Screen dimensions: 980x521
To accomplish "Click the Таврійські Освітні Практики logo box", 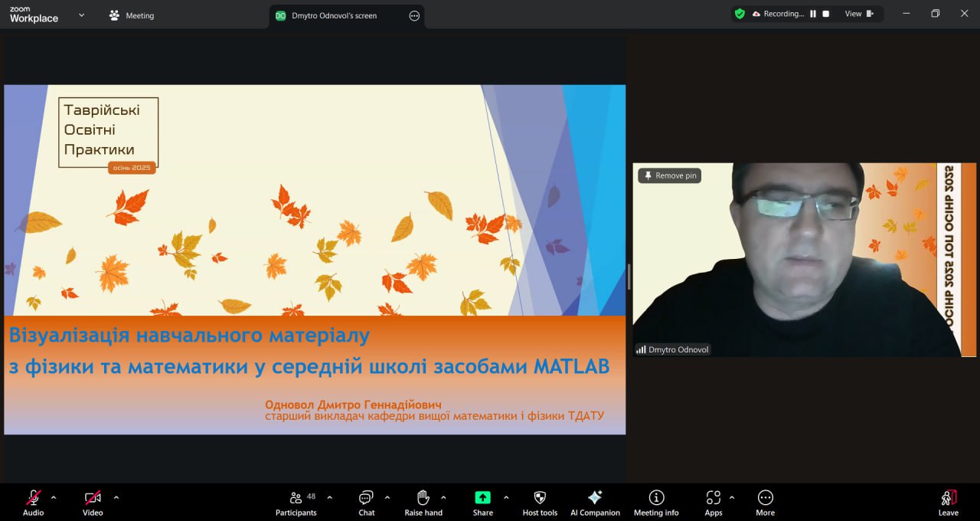I will coord(109,132).
